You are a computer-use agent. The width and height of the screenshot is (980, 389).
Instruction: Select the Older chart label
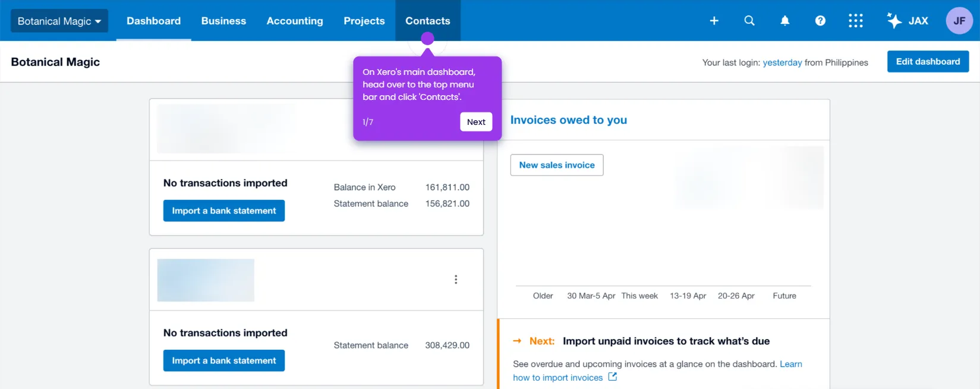tap(543, 296)
